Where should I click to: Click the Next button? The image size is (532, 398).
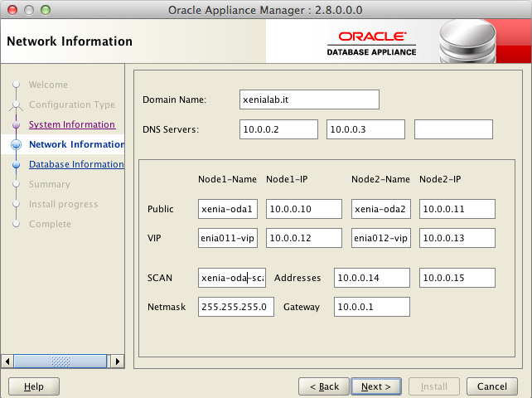point(376,386)
